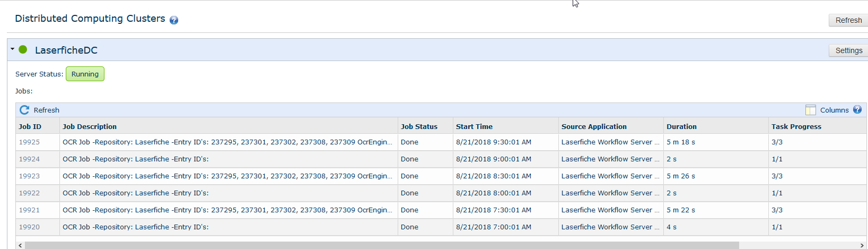Collapse the LaserficheDC cluster section
This screenshot has width=868, height=249.
coord(12,49)
